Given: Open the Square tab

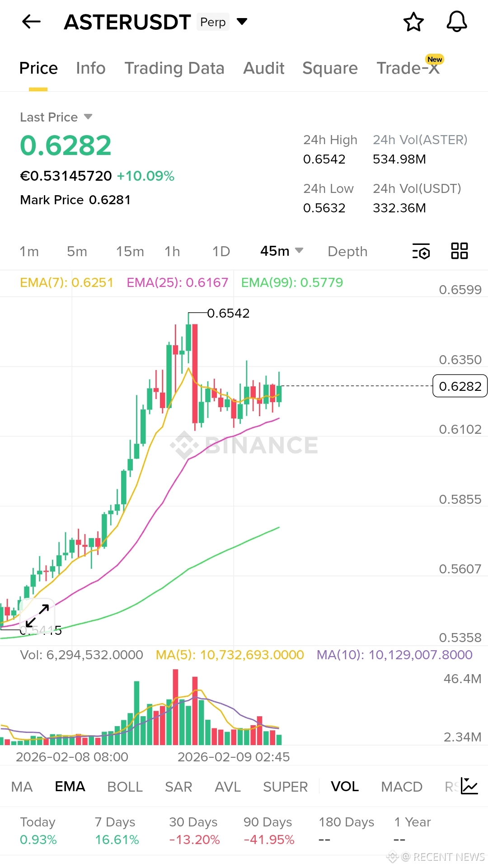Looking at the screenshot, I should [x=330, y=68].
